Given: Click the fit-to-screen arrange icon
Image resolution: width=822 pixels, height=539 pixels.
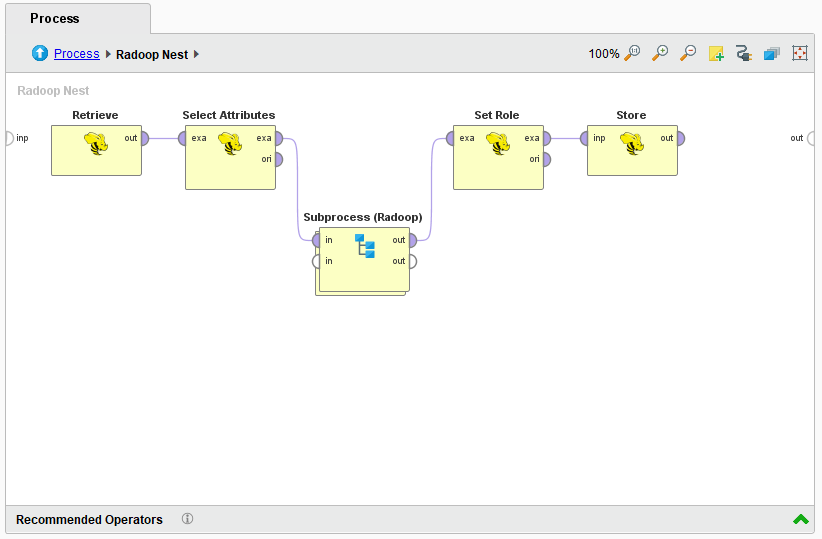Looking at the screenshot, I should point(799,53).
